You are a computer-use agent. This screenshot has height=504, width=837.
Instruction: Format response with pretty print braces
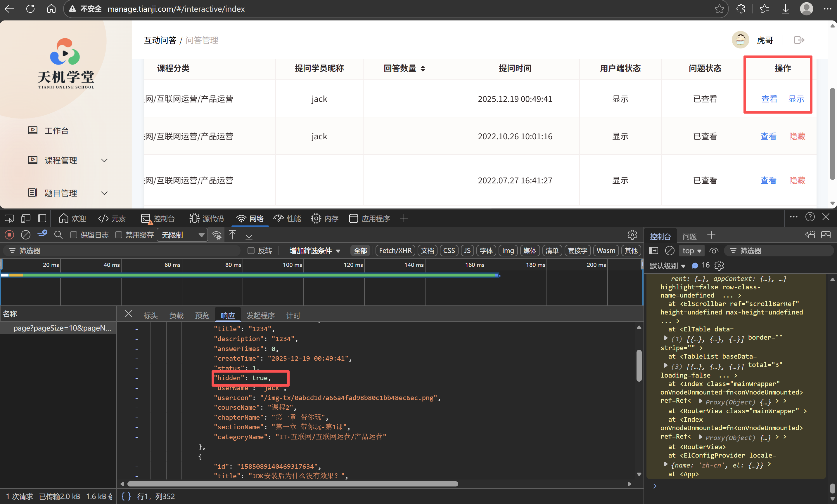[126, 496]
